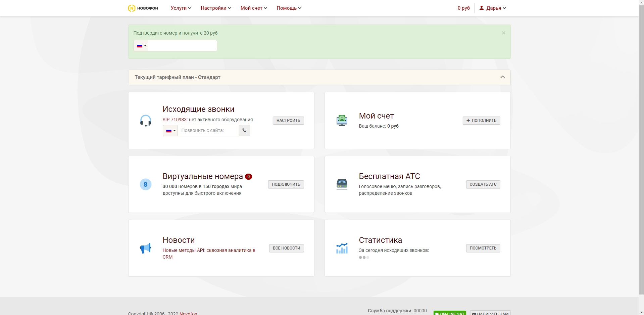Click the Novofon link in the footer
Screen dimensions: 644x315
click(188, 313)
